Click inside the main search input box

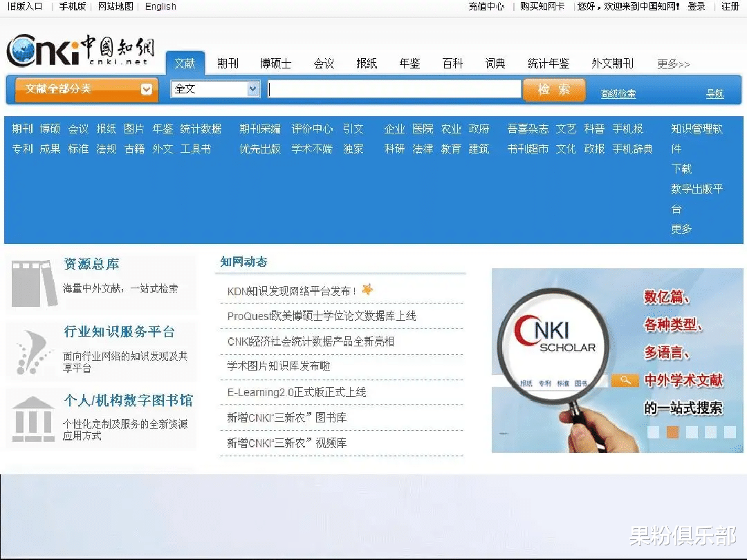tap(394, 89)
